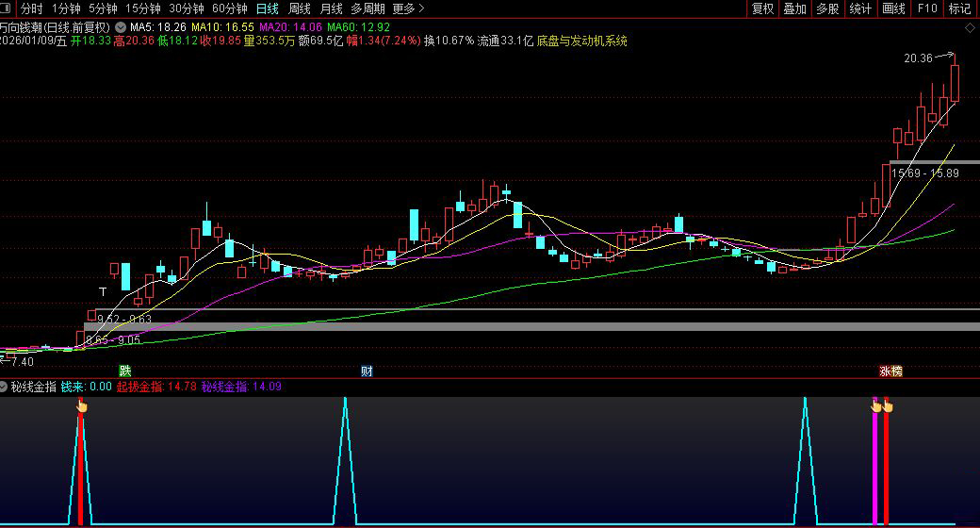Click the 2026/01/09/五 date label
The image size is (980, 528).
pos(33,41)
